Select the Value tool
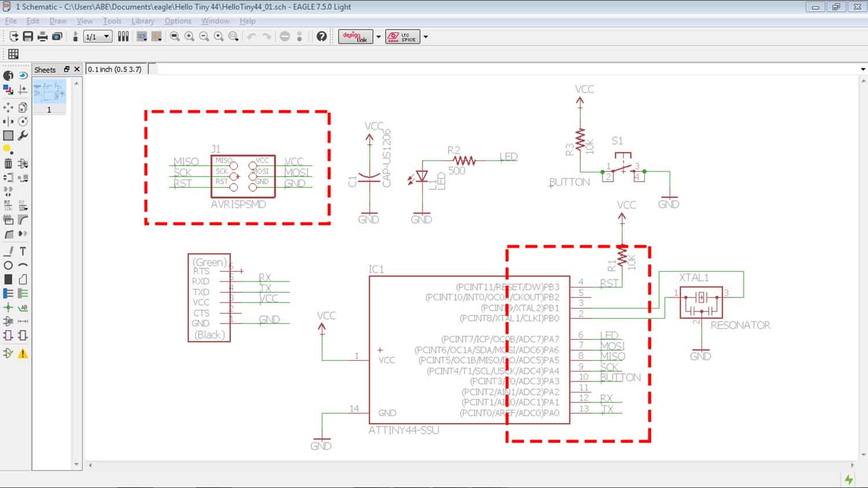Screen dimensions: 868x488 (23, 206)
